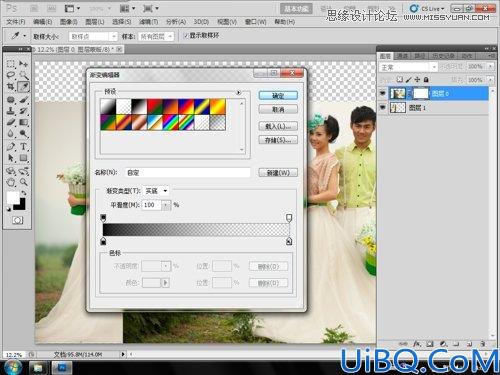This screenshot has height=375, width=500.
Task: Select the Type tool in the toolbox
Action: [x=23, y=147]
